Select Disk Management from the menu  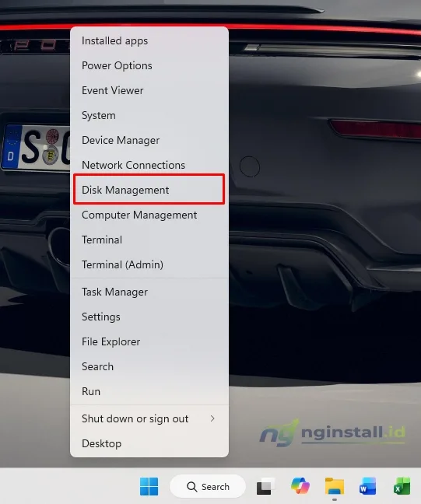pyautogui.click(x=149, y=190)
